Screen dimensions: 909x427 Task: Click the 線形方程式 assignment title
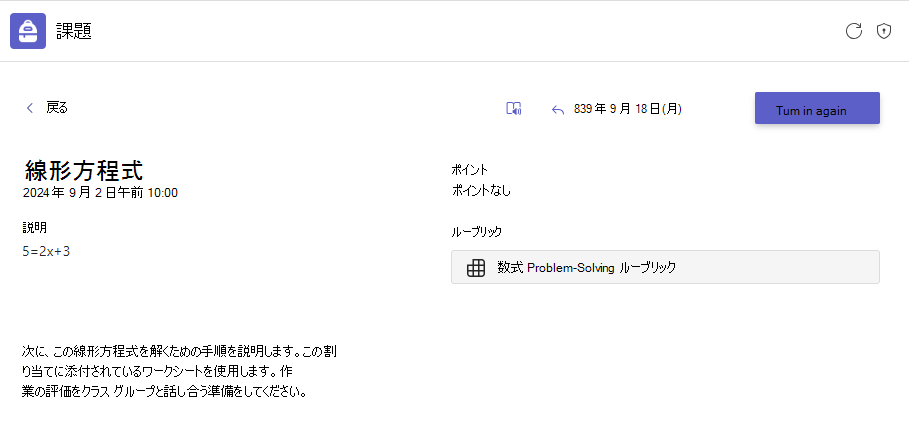click(83, 171)
